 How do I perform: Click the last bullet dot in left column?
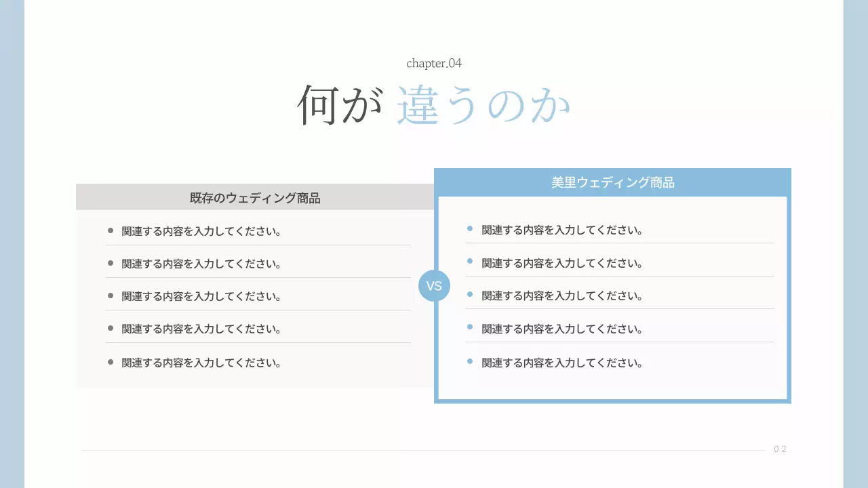click(x=110, y=361)
